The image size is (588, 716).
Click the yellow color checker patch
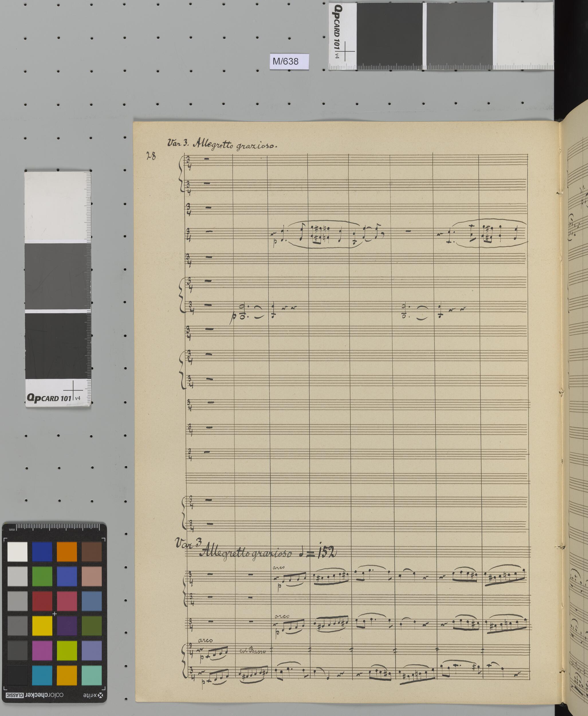pos(42,626)
